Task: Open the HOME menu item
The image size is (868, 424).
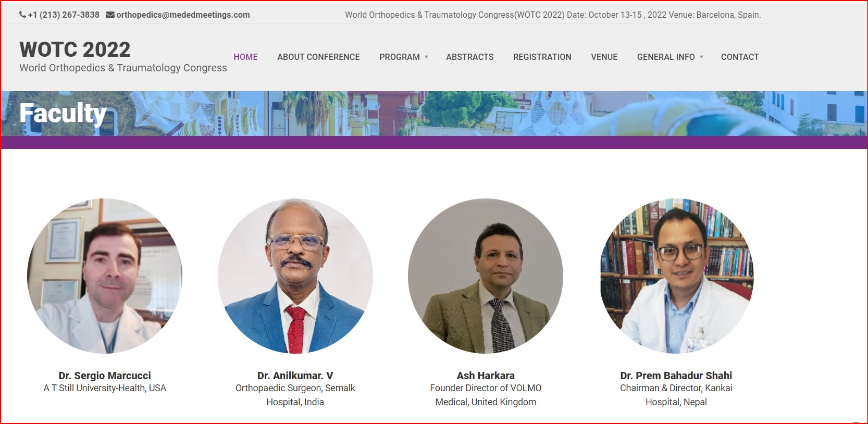Action: pyautogui.click(x=245, y=57)
